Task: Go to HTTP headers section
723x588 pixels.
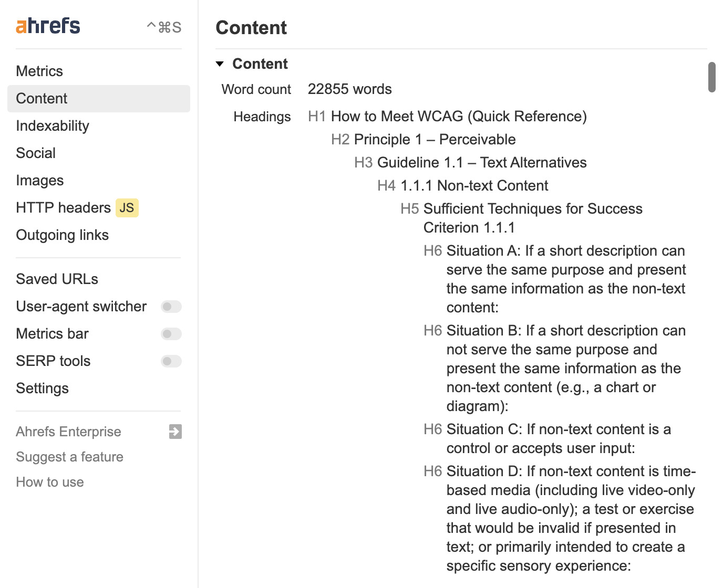Action: tap(63, 208)
